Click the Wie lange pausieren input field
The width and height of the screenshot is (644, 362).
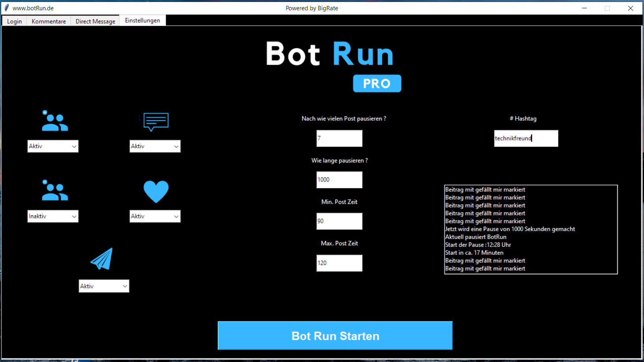339,180
